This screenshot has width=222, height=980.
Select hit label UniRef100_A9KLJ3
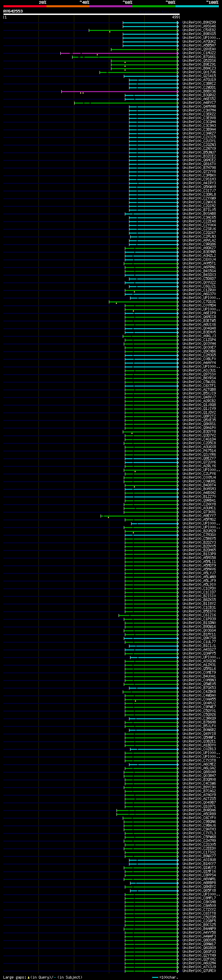pyautogui.click(x=199, y=336)
